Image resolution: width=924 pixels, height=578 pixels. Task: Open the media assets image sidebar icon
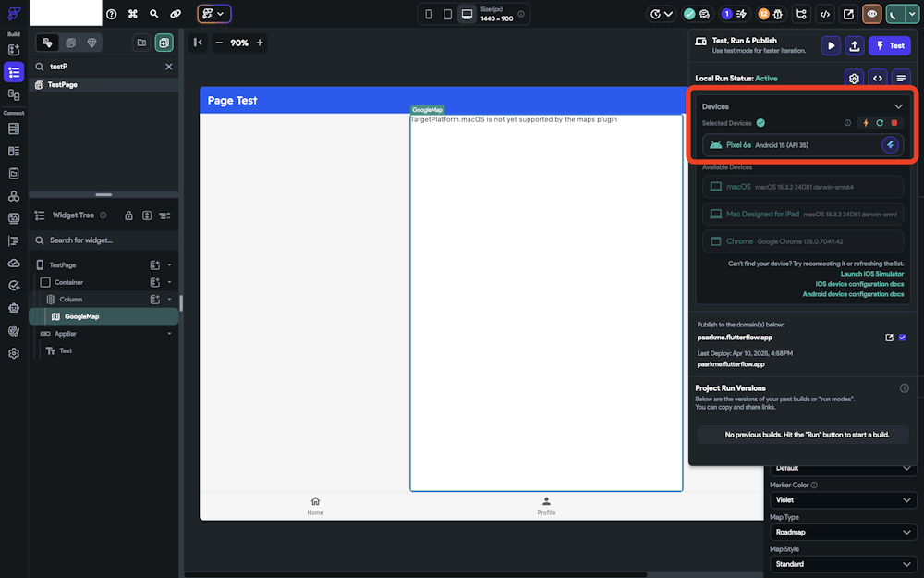(14, 218)
